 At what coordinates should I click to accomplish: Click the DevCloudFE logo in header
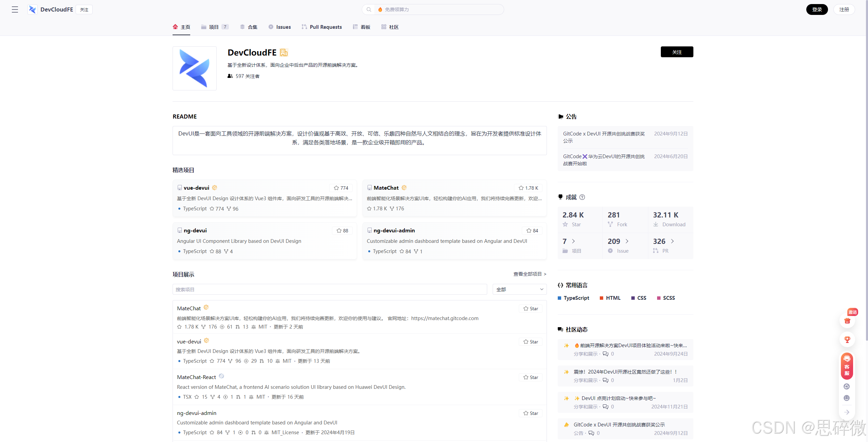(x=33, y=9)
